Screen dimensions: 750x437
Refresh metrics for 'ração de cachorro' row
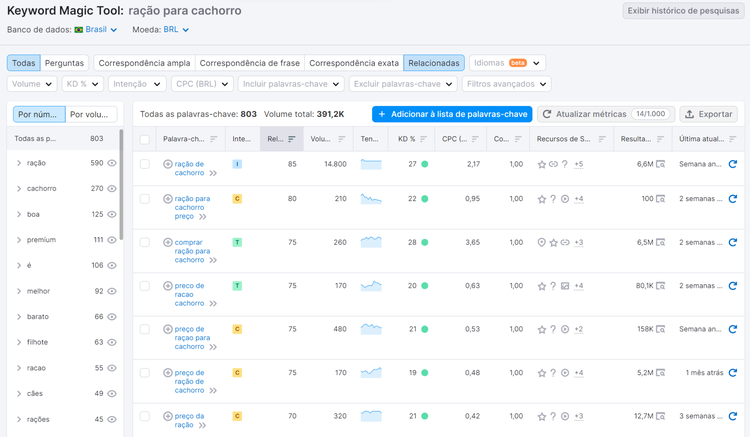point(732,164)
